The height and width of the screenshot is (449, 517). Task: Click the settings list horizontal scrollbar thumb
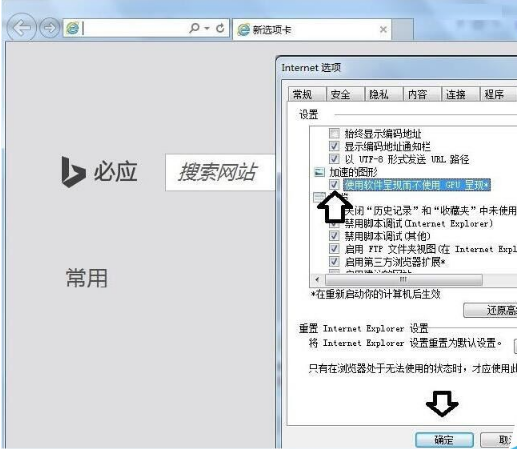[403, 279]
